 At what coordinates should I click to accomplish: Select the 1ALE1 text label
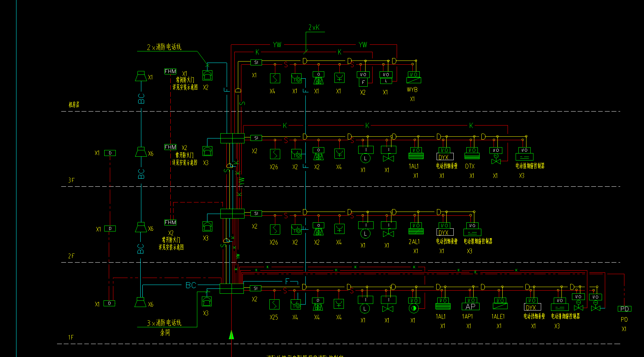point(498,316)
